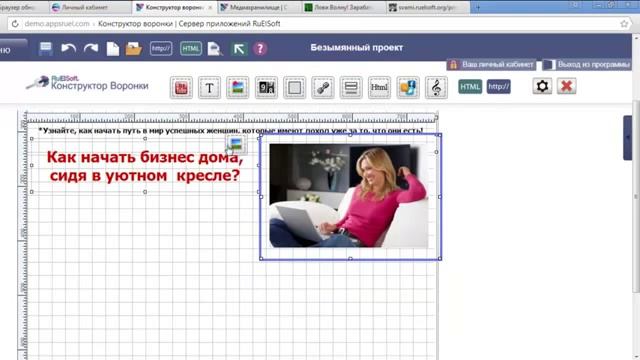The width and height of the screenshot is (640, 360).
Task: Open a new browser tab
Action: (478, 7)
